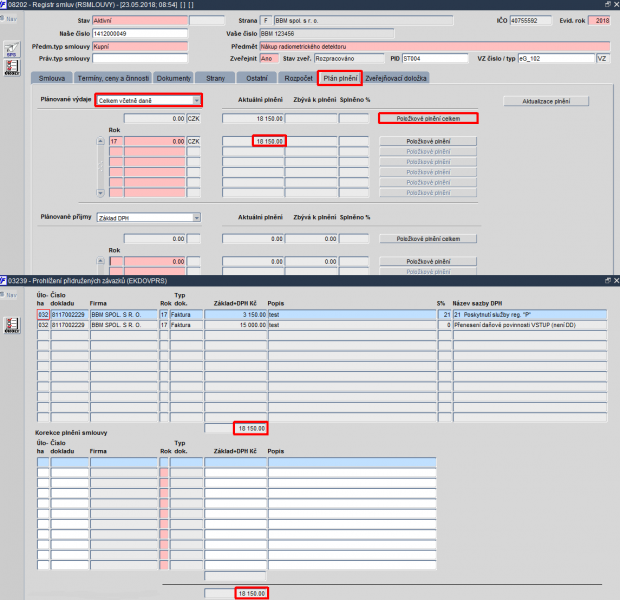Click the empty Práv.typ smlouvy field

[140, 59]
